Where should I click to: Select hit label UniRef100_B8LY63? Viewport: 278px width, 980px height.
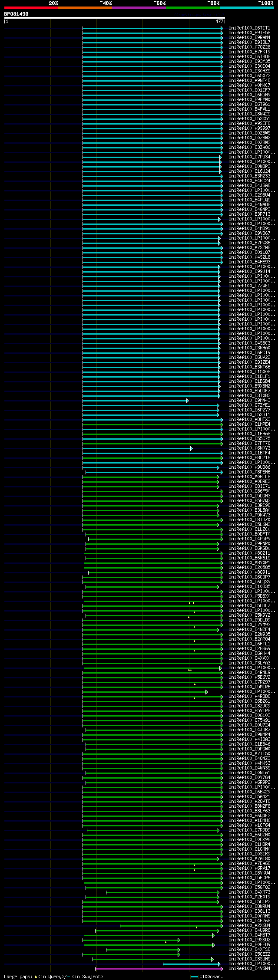tap(249, 811)
